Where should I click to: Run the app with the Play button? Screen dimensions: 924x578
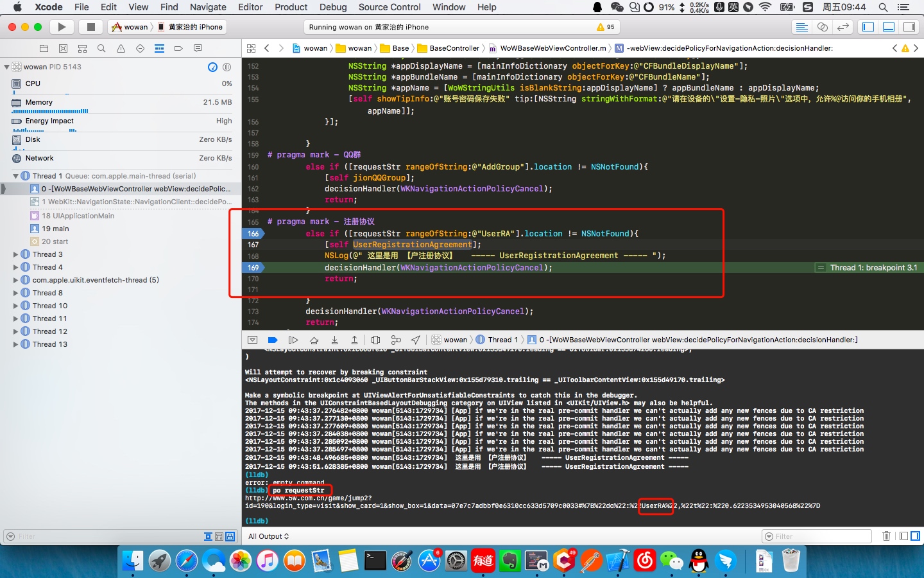62,27
